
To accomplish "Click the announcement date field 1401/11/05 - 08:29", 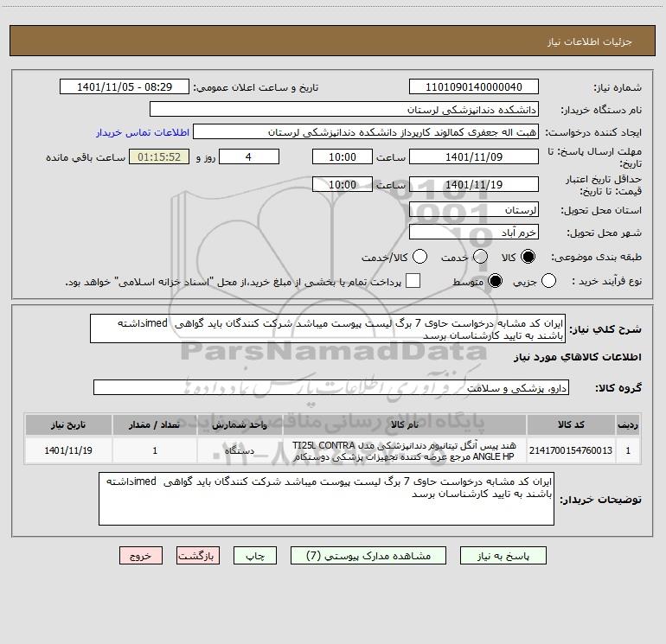I will click(x=125, y=86).
